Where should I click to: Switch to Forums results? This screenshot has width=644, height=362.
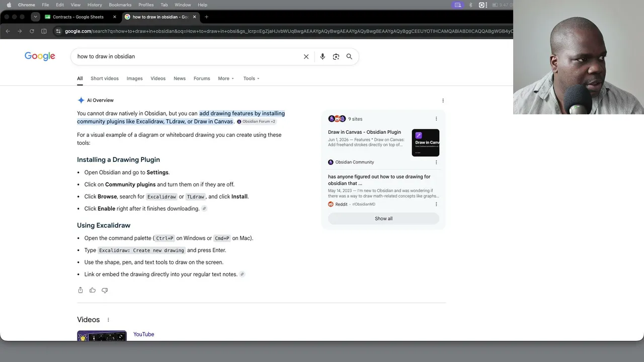(x=202, y=78)
